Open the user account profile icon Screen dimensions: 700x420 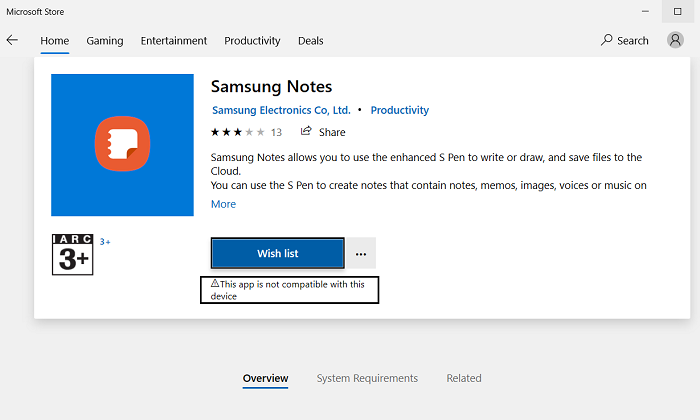pyautogui.click(x=674, y=41)
